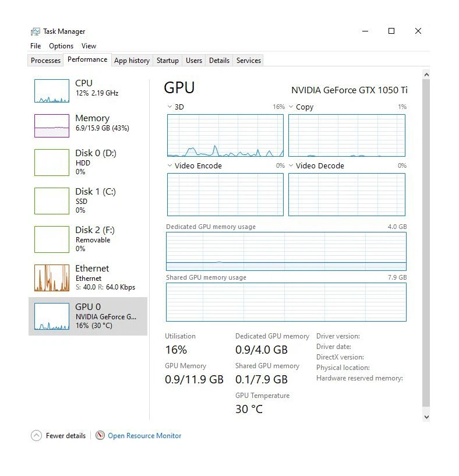
Task: Click the NVIDIA GeForce GTX 1050 Ti heading
Action: [349, 90]
